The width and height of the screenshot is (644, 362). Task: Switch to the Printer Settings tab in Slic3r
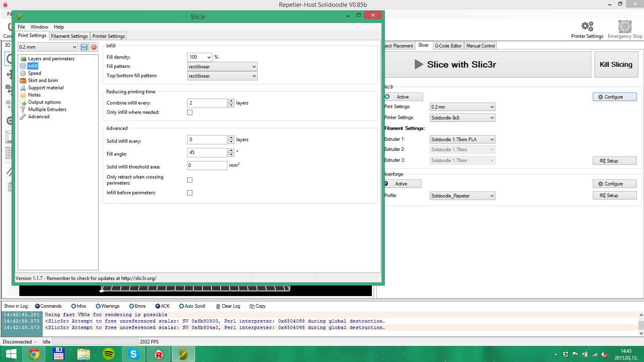point(109,36)
